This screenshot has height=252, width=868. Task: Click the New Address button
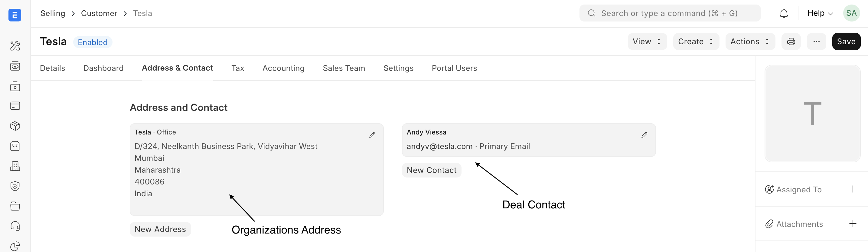[160, 229]
